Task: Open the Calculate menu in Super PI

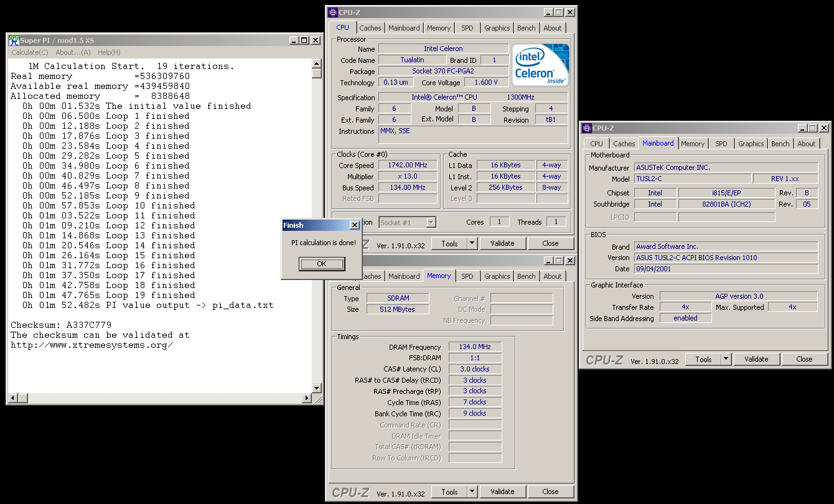Action: (x=29, y=52)
